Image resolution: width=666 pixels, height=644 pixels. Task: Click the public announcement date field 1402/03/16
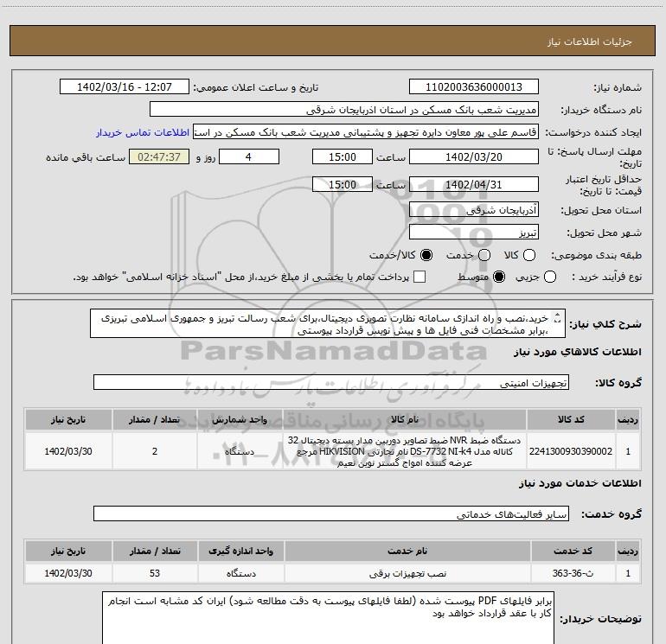point(125,87)
